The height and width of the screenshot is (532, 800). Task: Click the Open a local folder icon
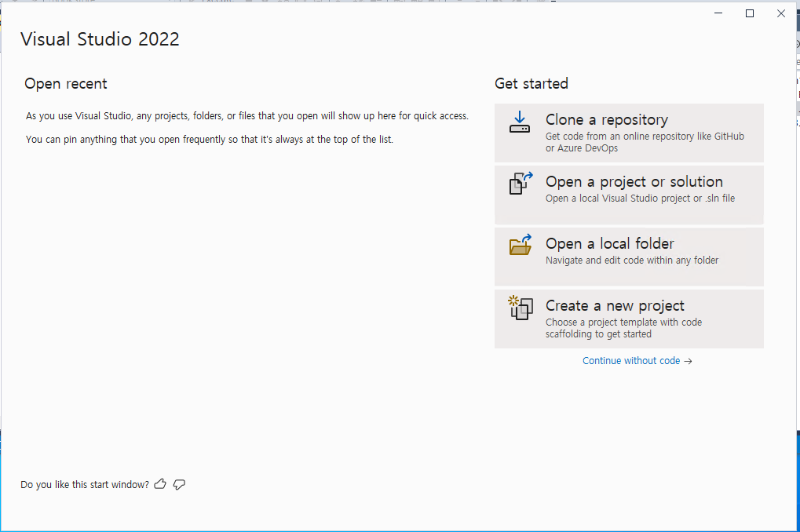(521, 245)
